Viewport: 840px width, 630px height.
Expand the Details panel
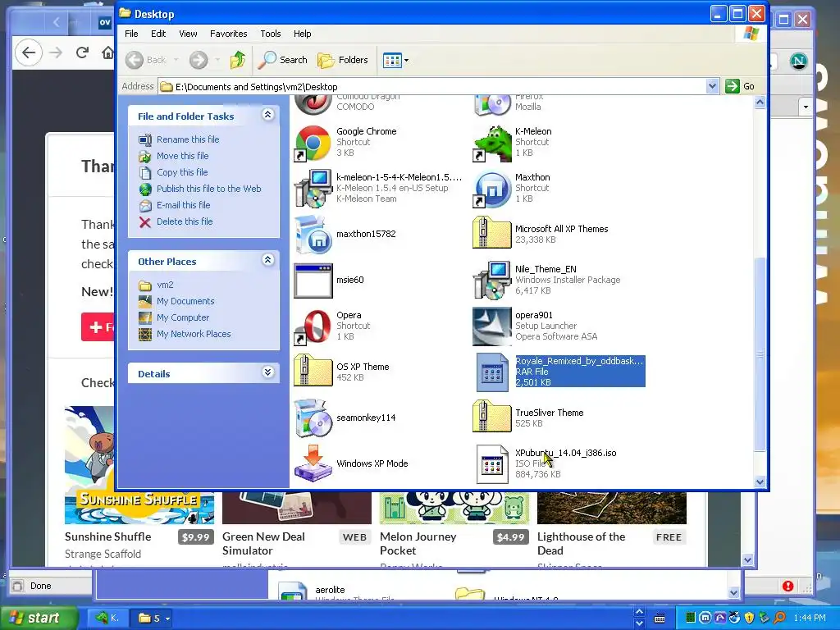[x=268, y=372]
